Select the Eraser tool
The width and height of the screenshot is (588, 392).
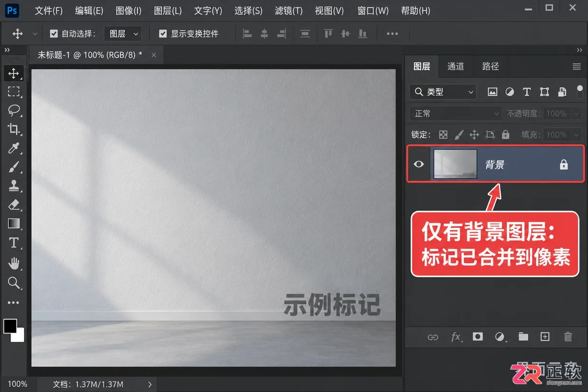[14, 205]
